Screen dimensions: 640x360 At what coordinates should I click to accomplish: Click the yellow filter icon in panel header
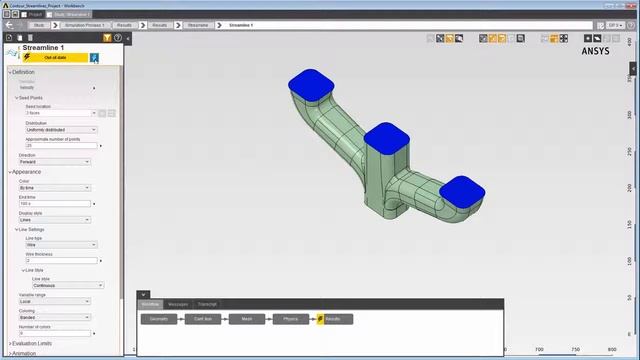(x=107, y=38)
